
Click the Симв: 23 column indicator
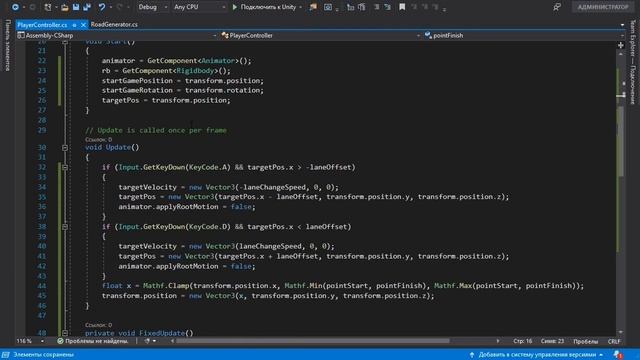(x=552, y=341)
